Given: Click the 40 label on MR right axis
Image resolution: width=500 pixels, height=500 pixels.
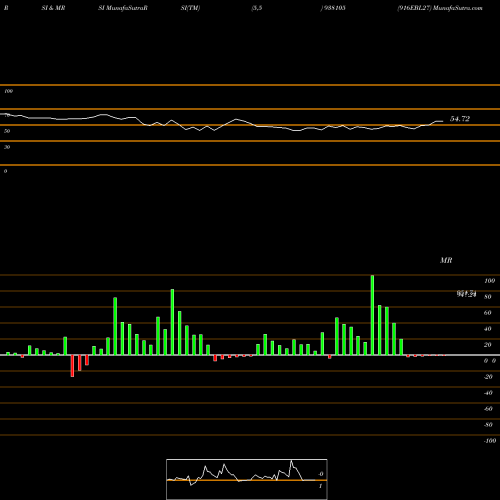Looking at the screenshot, I should [488, 329].
